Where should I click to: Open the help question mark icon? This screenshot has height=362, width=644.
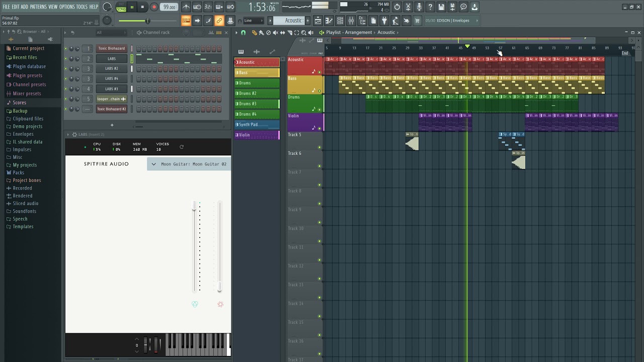click(430, 7)
